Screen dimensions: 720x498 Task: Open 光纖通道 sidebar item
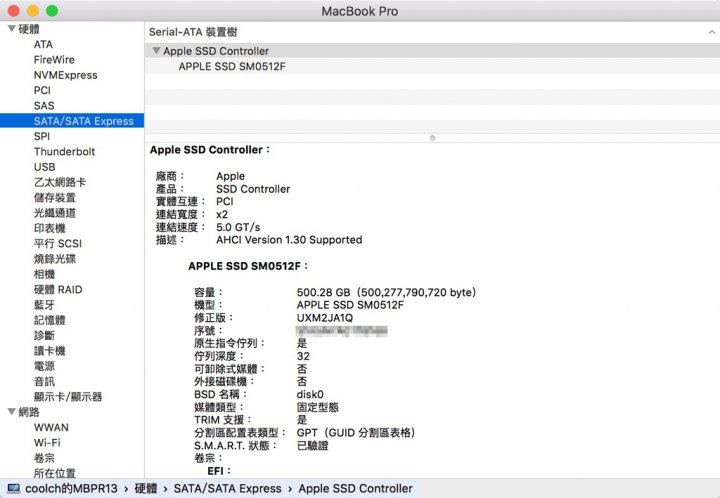point(55,213)
